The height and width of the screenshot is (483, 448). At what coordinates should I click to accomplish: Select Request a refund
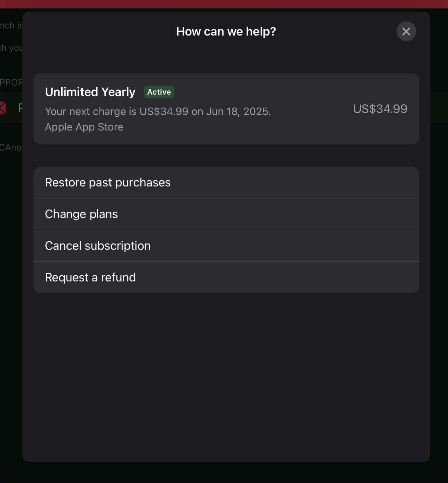point(226,278)
